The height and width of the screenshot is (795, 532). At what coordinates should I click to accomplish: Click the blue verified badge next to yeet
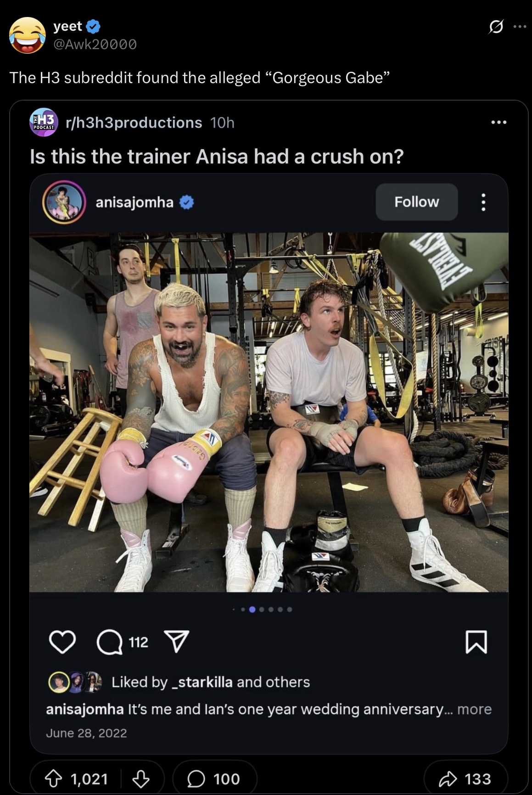93,27
